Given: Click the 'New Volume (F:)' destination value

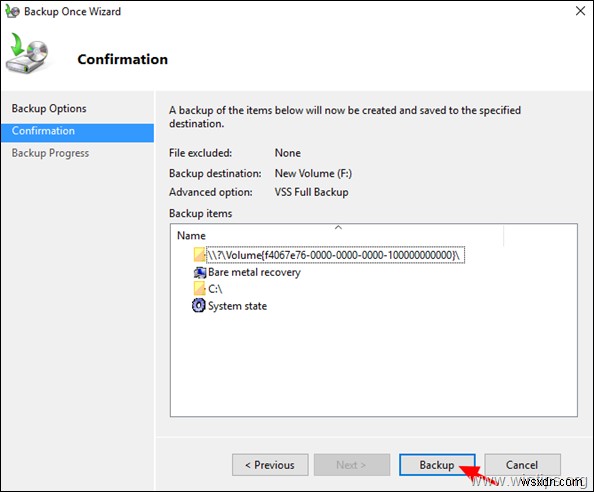Looking at the screenshot, I should (313, 173).
